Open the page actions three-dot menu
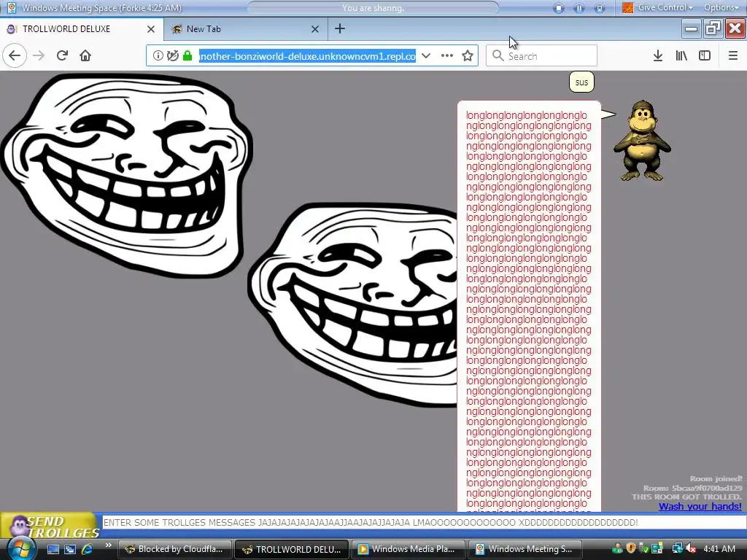The height and width of the screenshot is (560, 747). 447,55
